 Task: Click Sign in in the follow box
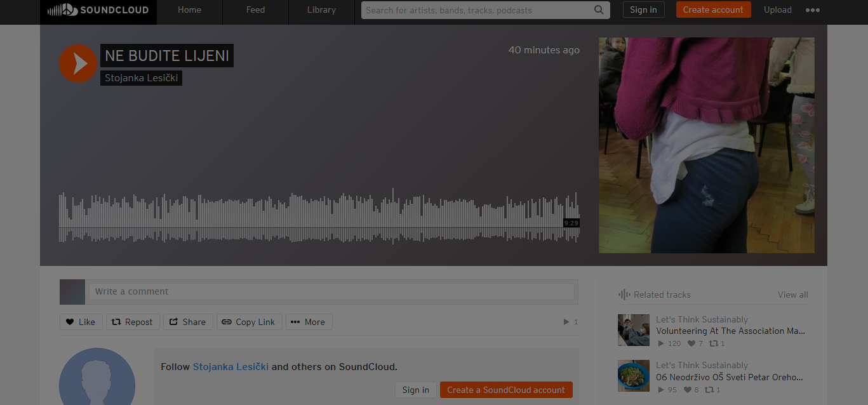[x=415, y=390]
